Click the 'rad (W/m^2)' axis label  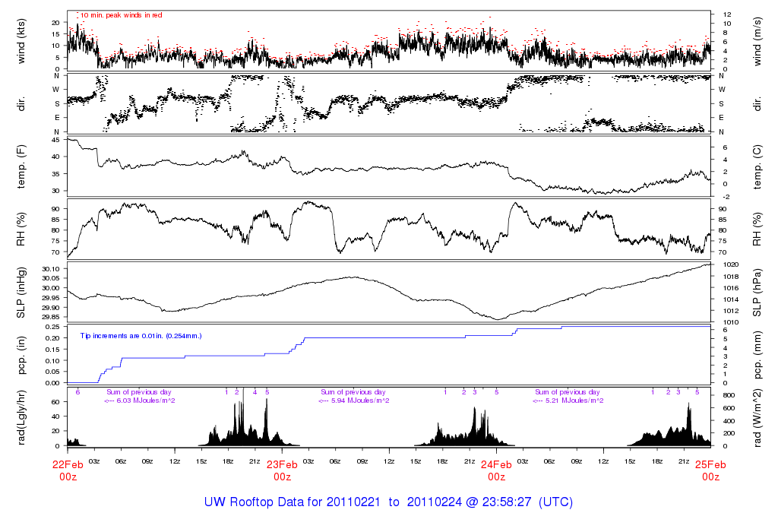(757, 417)
